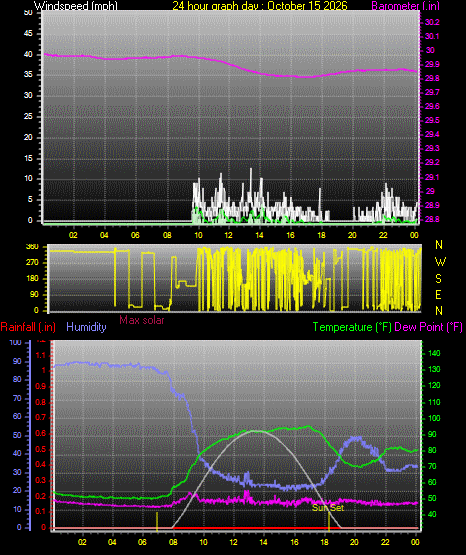The height and width of the screenshot is (555, 466).
Task: Click the Barometer (.in) axis label
Action: 405,6
